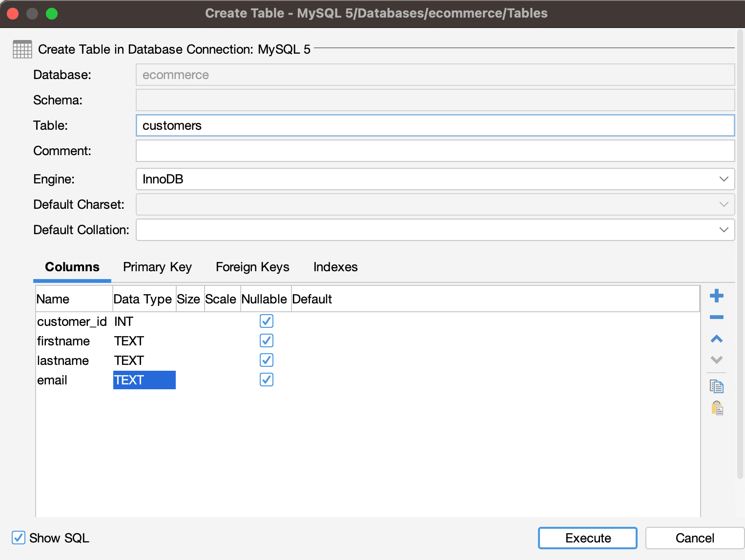The height and width of the screenshot is (560, 745).
Task: Paste a column definition
Action: 717,408
